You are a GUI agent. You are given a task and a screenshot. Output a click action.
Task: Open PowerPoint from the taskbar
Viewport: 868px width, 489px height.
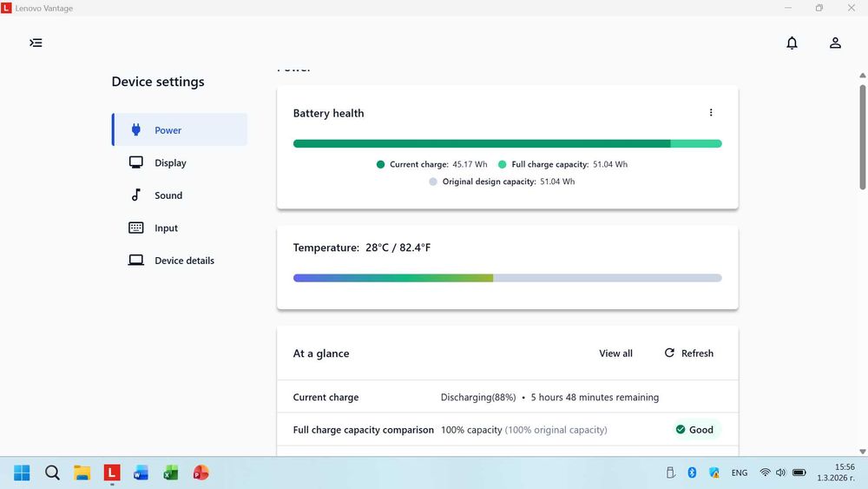(x=201, y=473)
